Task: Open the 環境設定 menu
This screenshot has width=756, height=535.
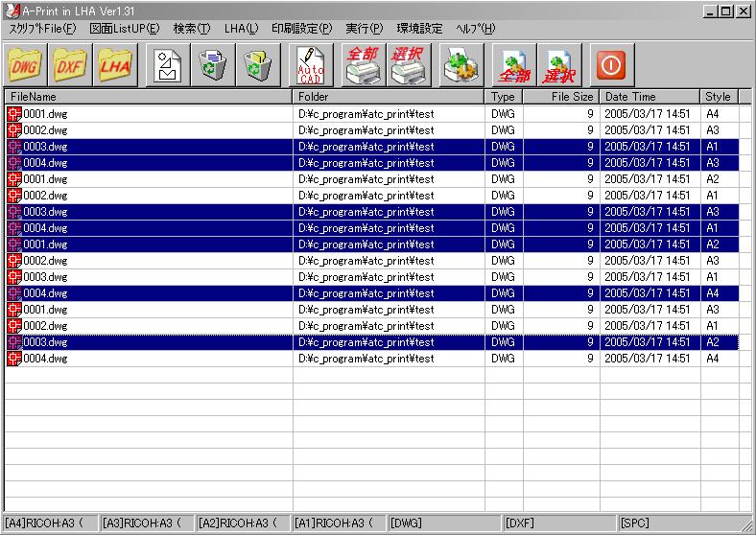Action: (419, 29)
